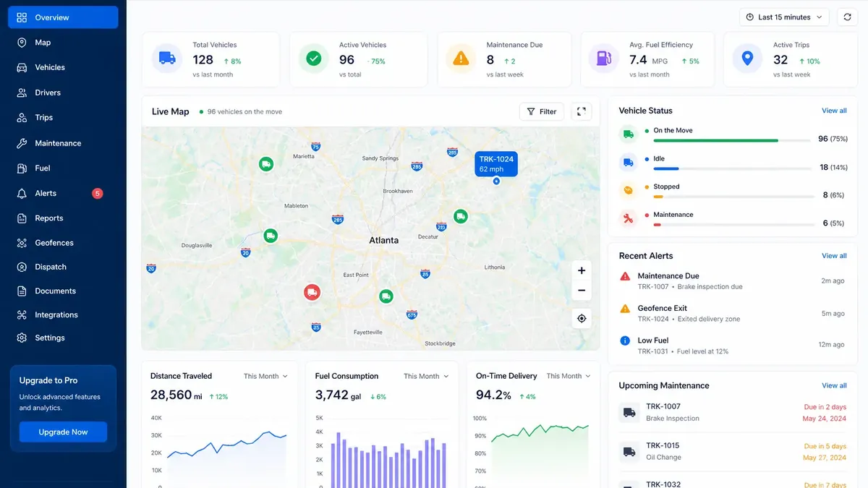Click Idle status progress bar
The height and width of the screenshot is (488, 868).
coord(732,168)
